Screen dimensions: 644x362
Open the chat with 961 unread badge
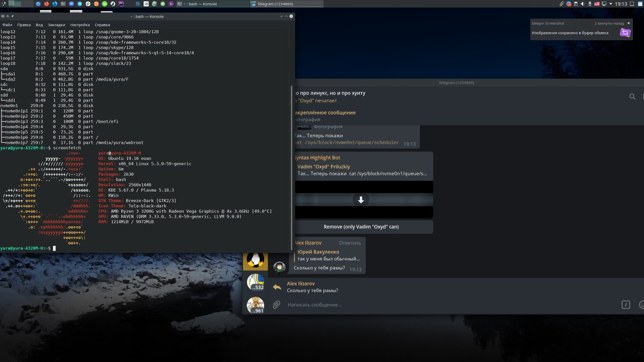[256, 305]
